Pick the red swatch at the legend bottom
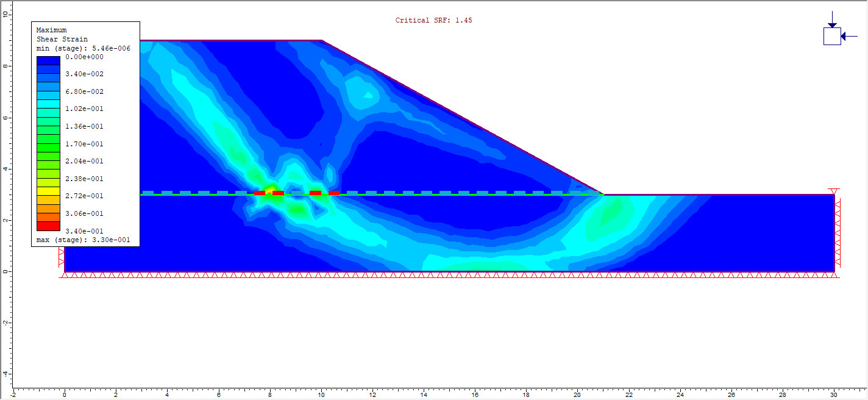The image size is (868, 400). [48, 226]
